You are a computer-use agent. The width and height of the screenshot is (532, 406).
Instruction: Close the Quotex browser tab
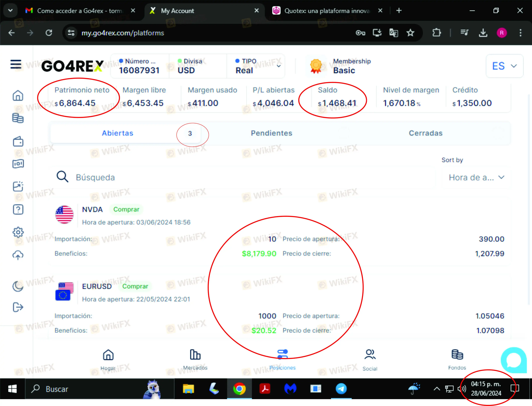pos(380,11)
